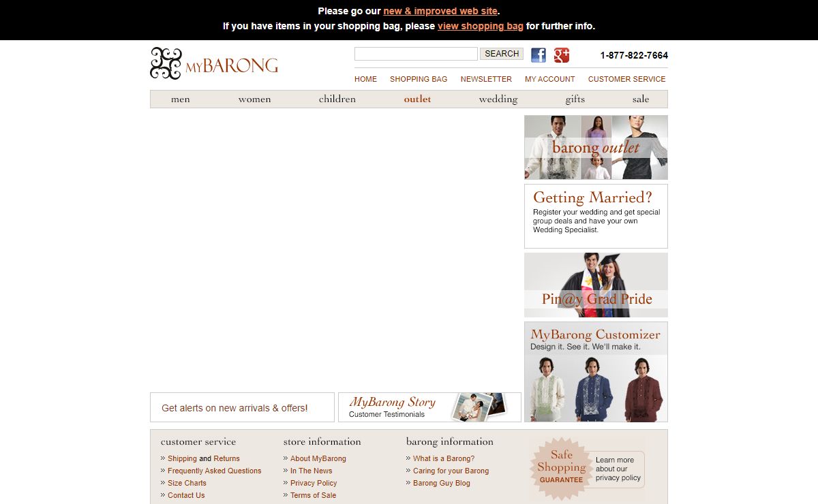Select the wedding category tab
Image resolution: width=818 pixels, height=504 pixels.
click(x=498, y=99)
